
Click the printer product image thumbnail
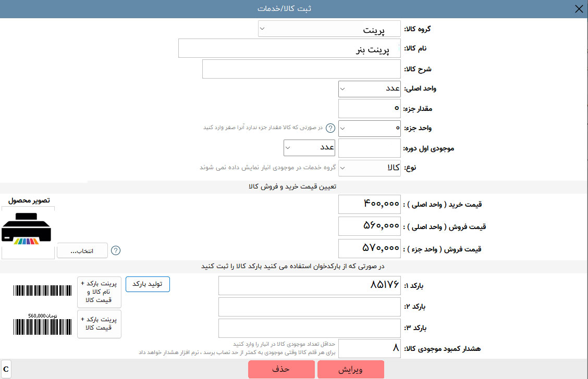(26, 229)
